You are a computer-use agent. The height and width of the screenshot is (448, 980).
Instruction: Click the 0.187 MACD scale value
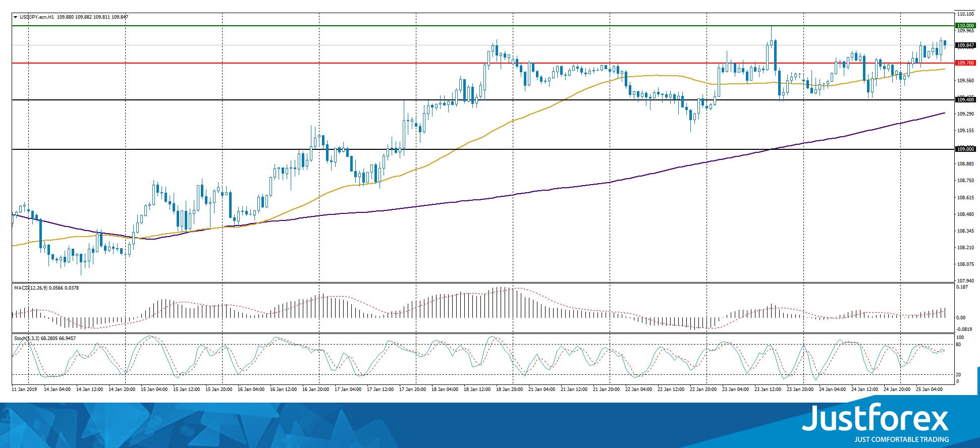tap(962, 287)
